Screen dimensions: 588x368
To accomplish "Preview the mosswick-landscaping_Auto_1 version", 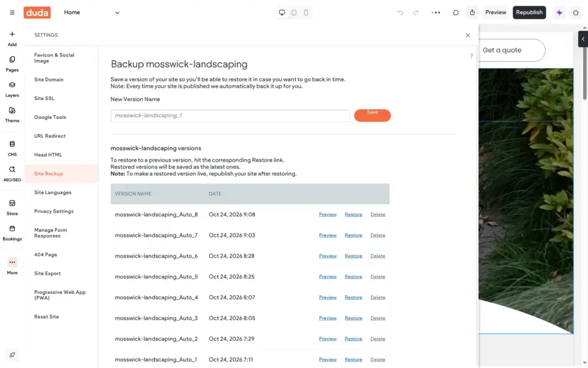I will pyautogui.click(x=328, y=359).
